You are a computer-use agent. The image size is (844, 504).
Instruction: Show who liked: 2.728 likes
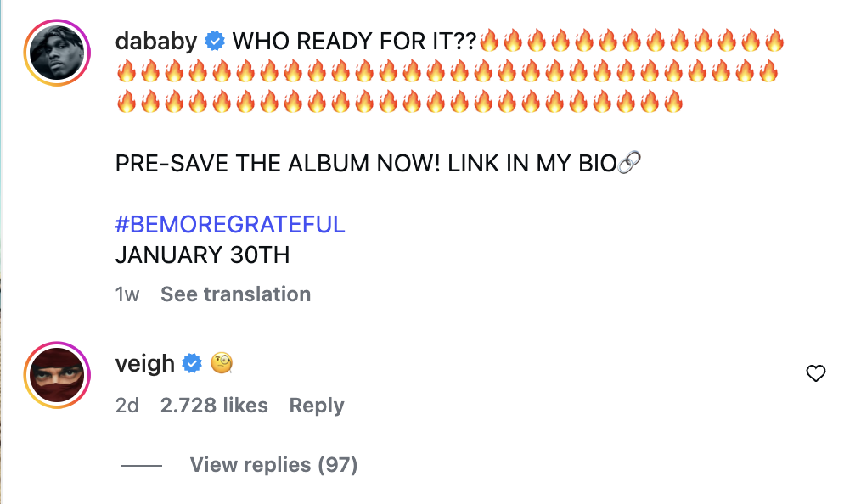[x=214, y=406]
